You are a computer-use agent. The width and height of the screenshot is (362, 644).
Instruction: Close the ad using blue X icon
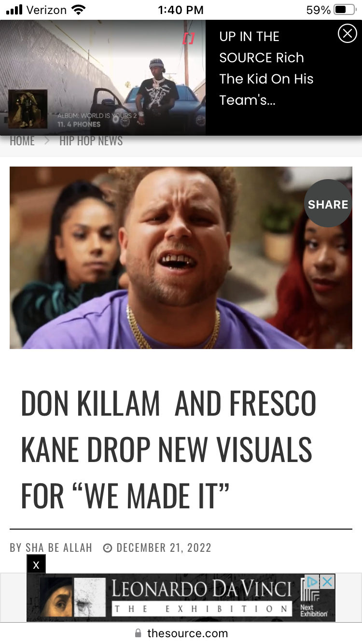(327, 582)
